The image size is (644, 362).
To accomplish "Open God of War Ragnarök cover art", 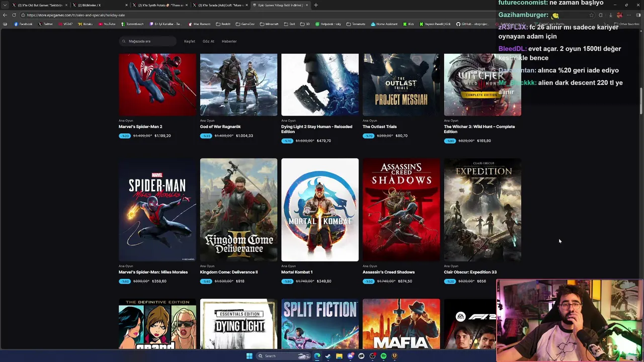I will [238, 84].
